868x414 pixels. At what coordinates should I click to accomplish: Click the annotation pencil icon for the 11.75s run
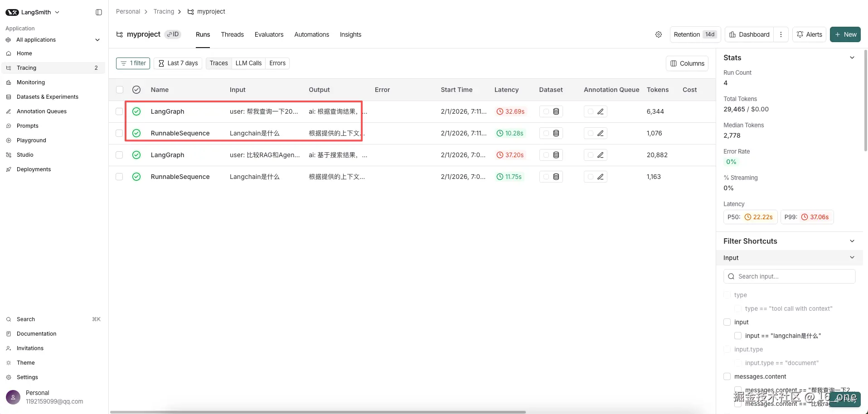pos(601,177)
